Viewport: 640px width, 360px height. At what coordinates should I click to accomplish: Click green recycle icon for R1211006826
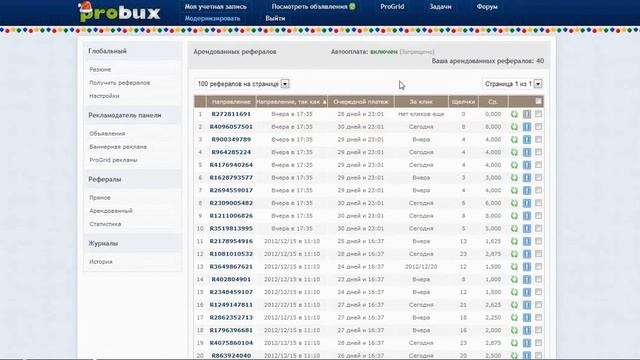click(x=514, y=216)
